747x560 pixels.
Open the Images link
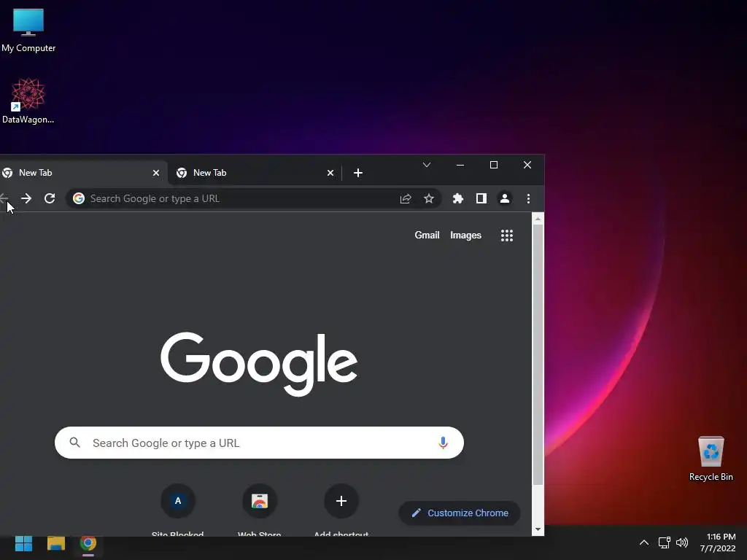[x=465, y=236]
